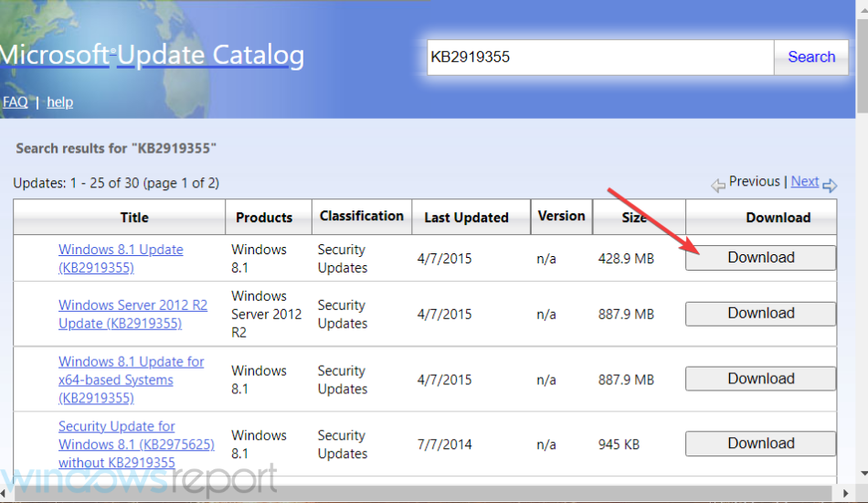Sort by Version column header
Image resolution: width=868 pixels, height=503 pixels.
tap(561, 217)
